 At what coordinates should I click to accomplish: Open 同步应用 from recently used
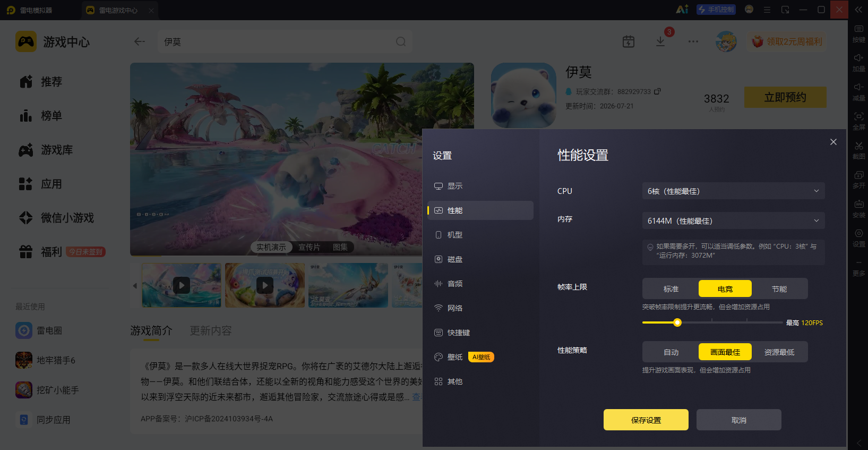[43, 420]
